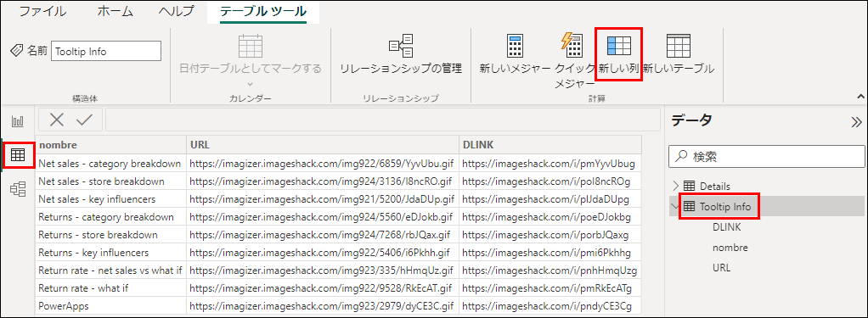Image resolution: width=868 pixels, height=318 pixels.
Task: Select the URL field in データ pane
Action: pyautogui.click(x=721, y=268)
